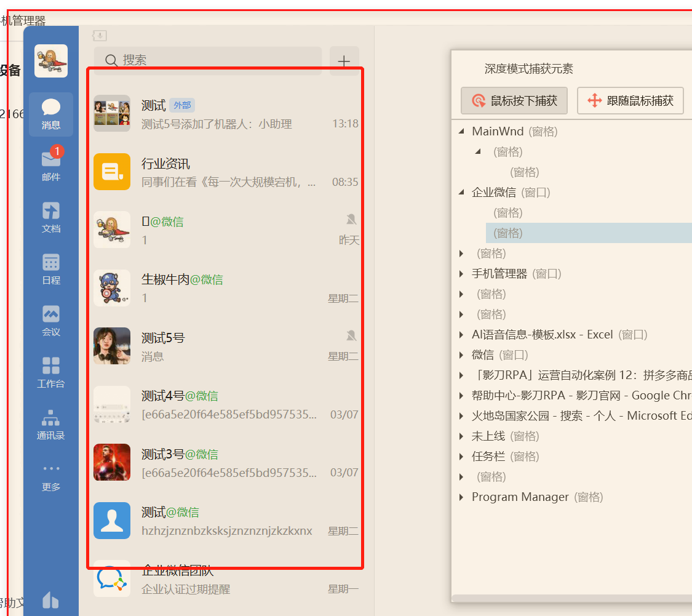Click the 测试5号 contact avatar
This screenshot has height=616, width=692.
pyautogui.click(x=112, y=346)
